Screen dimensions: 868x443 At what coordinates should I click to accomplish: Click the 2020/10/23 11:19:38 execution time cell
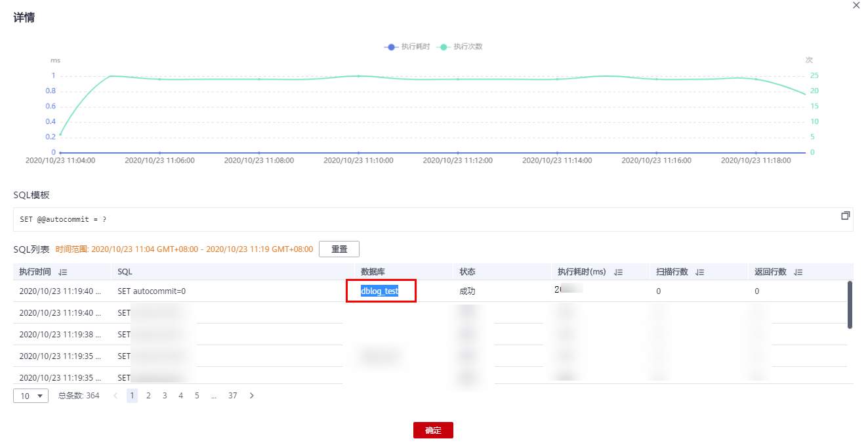[60, 334]
